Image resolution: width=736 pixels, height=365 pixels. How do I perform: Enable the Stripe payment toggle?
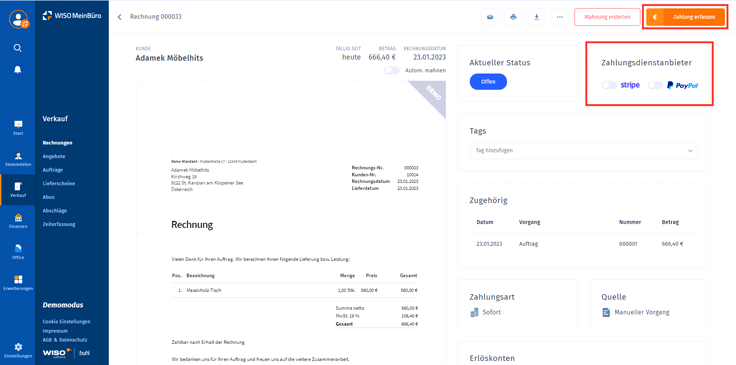(x=609, y=85)
